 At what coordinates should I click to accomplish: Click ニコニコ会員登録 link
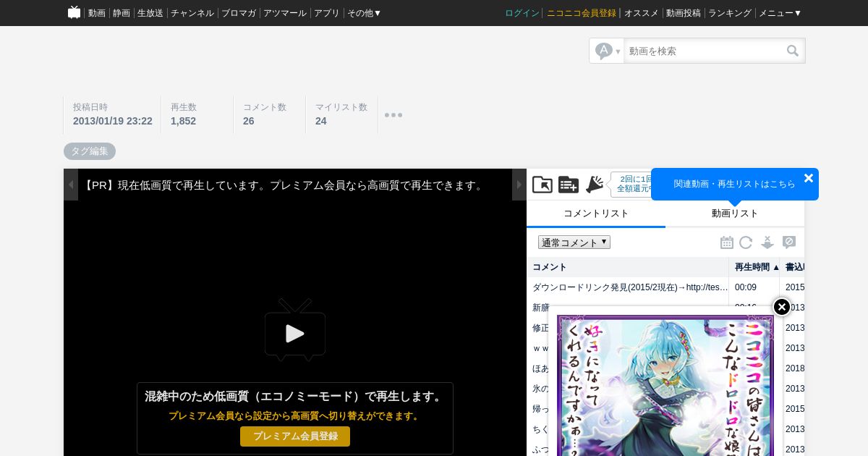(582, 13)
